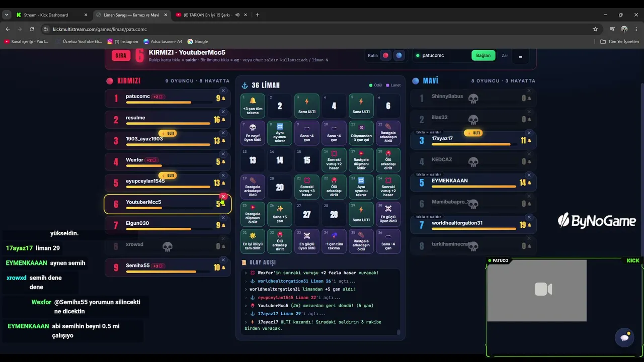Remove patucomc with its X button

pyautogui.click(x=223, y=90)
